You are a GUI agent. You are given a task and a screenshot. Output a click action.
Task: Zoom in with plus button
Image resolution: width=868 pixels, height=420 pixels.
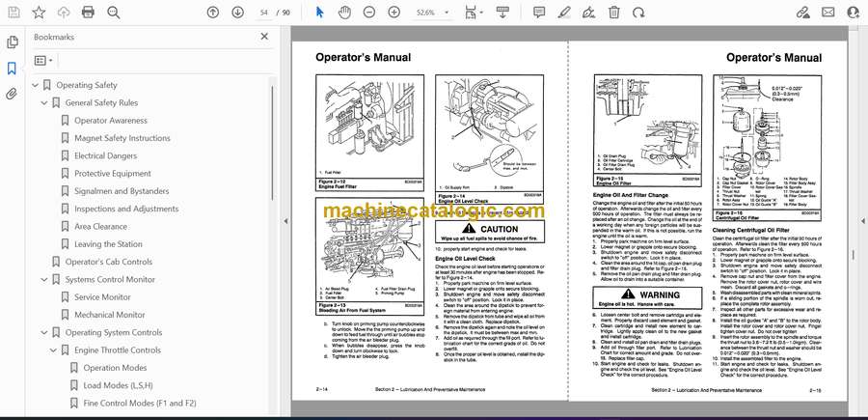click(394, 13)
